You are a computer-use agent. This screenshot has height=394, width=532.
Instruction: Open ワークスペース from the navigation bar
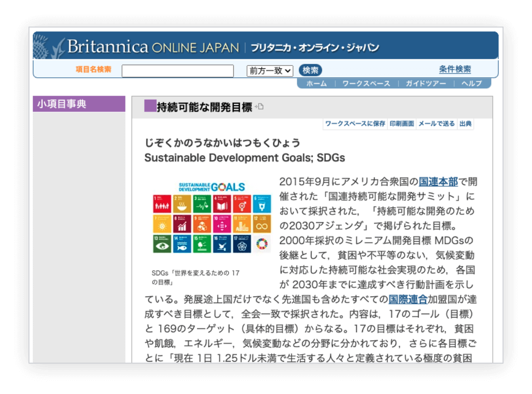366,84
